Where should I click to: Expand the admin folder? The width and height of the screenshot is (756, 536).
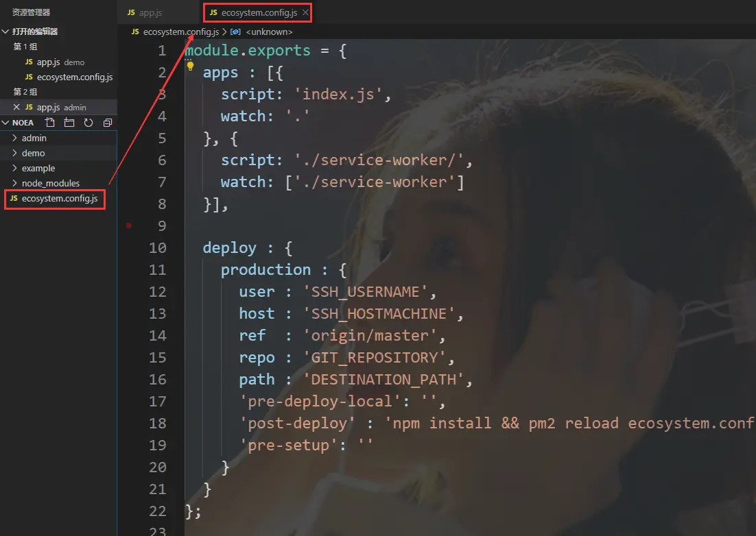pyautogui.click(x=14, y=138)
